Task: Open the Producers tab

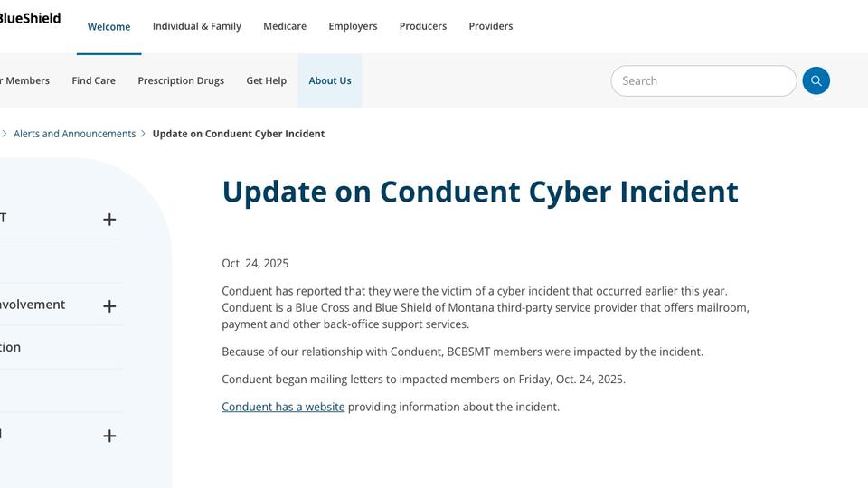Action: pos(422,26)
